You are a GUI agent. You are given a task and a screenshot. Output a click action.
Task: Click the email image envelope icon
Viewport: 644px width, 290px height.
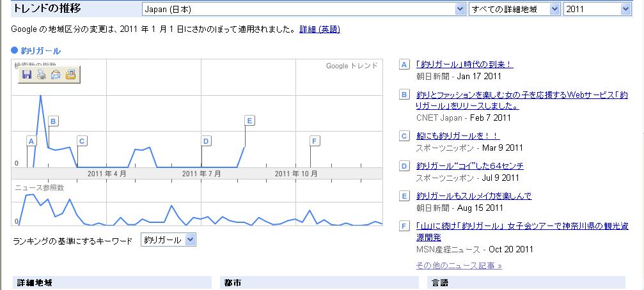56,75
